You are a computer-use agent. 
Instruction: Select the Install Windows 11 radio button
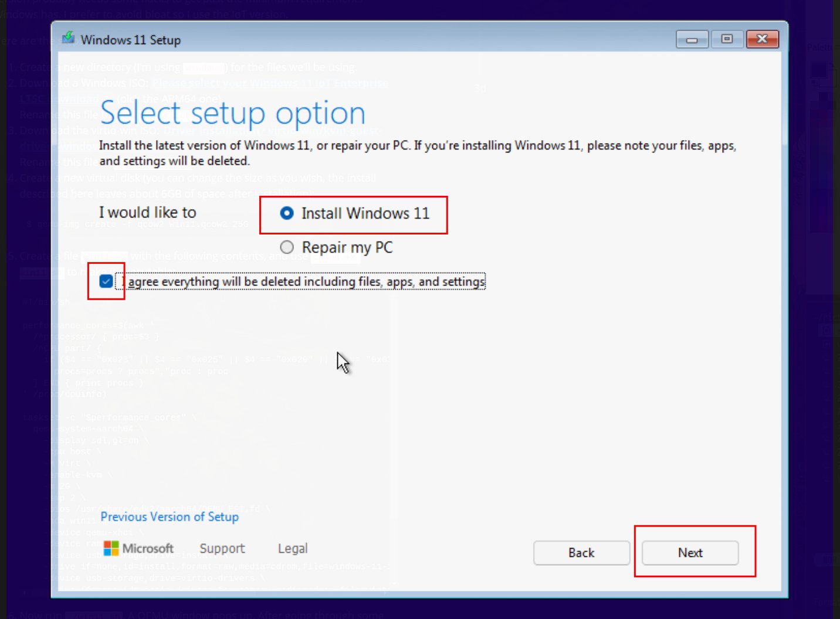pos(287,213)
